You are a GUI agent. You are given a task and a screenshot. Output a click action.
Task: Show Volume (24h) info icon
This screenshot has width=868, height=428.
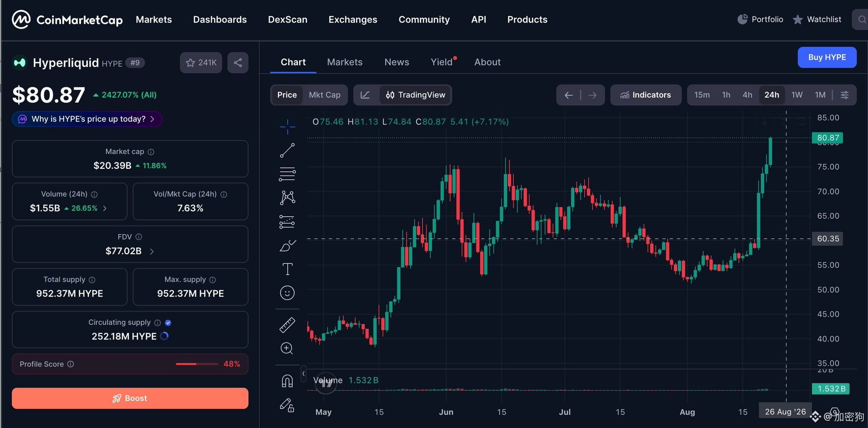[94, 194]
